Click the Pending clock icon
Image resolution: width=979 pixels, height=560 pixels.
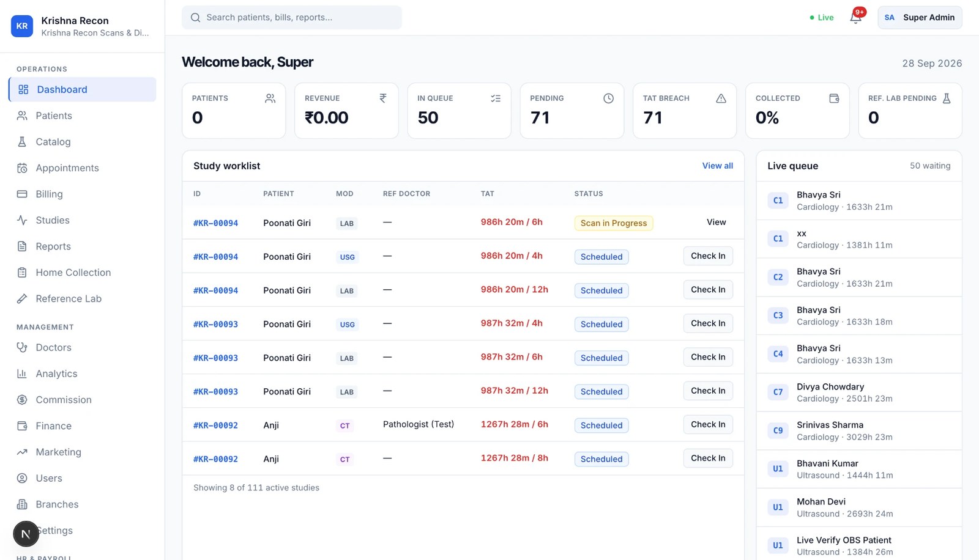tap(608, 98)
